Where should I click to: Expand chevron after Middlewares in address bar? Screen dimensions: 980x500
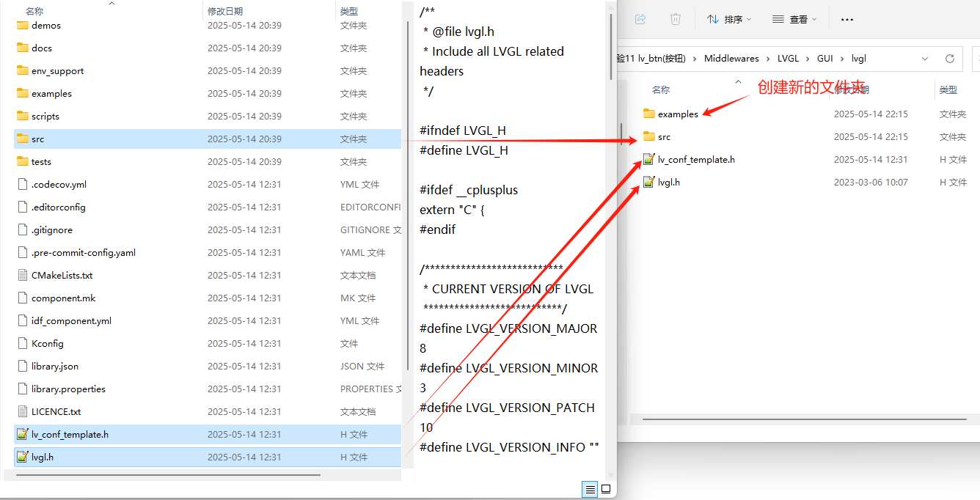767,59
